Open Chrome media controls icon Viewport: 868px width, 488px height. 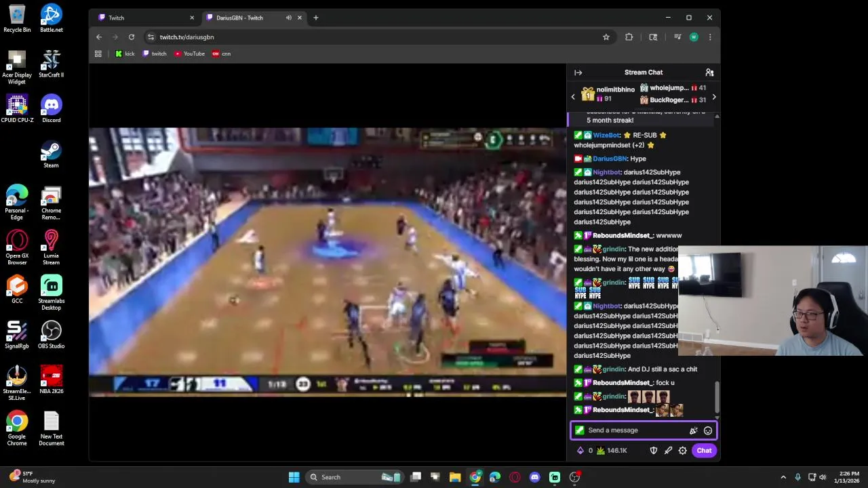coord(677,37)
